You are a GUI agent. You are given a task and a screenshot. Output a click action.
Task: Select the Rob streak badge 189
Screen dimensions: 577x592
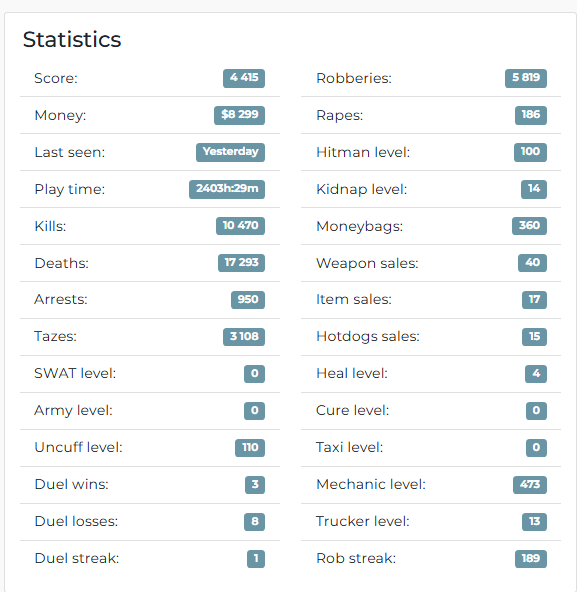tap(531, 559)
